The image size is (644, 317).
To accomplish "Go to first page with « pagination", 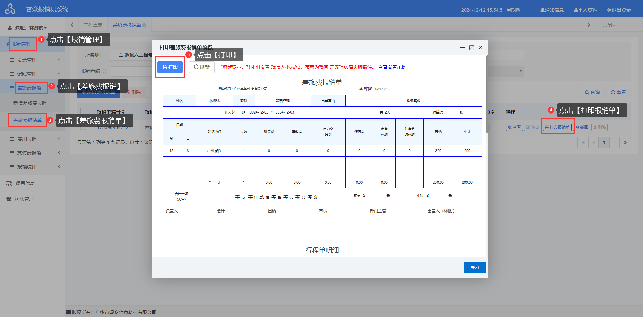I will click(583, 142).
